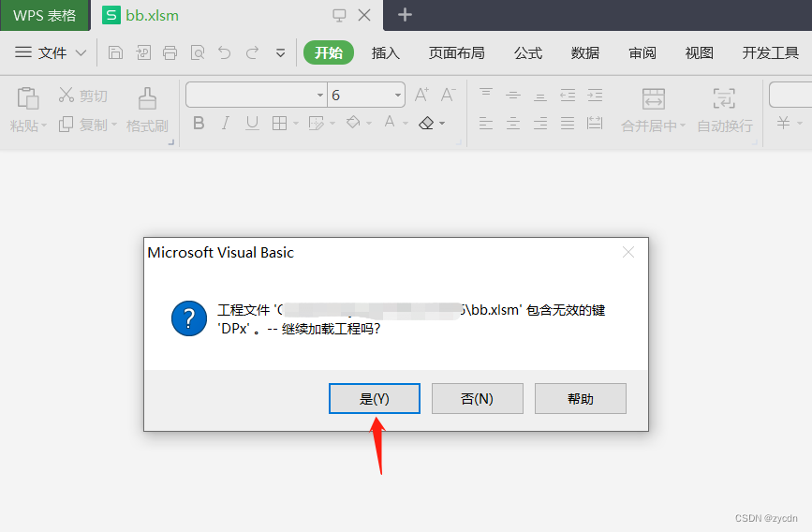Expand quick access toolbar options
This screenshot has width=812, height=532.
(x=280, y=52)
